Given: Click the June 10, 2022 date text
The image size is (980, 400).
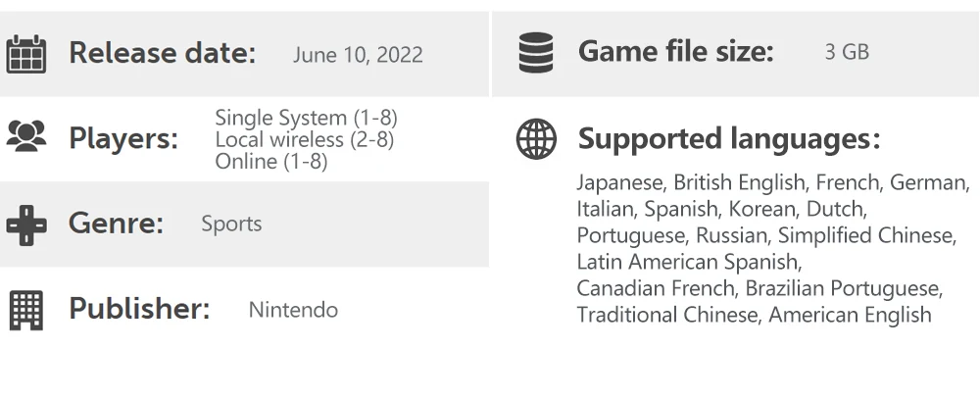Looking at the screenshot, I should coord(358,55).
